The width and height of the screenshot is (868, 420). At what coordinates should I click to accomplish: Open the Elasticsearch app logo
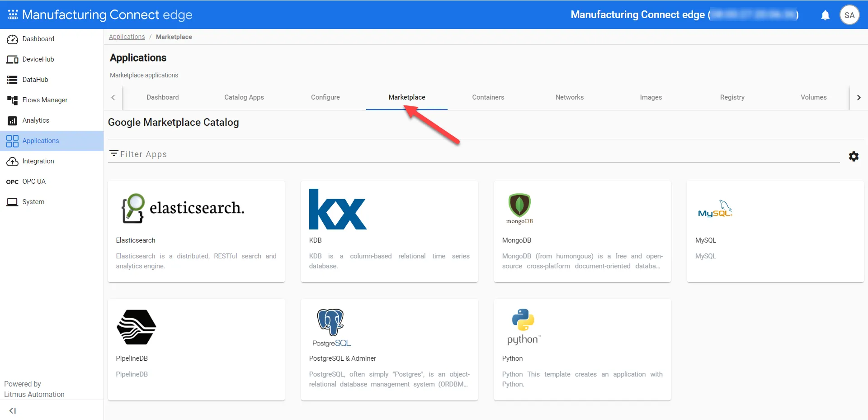183,209
